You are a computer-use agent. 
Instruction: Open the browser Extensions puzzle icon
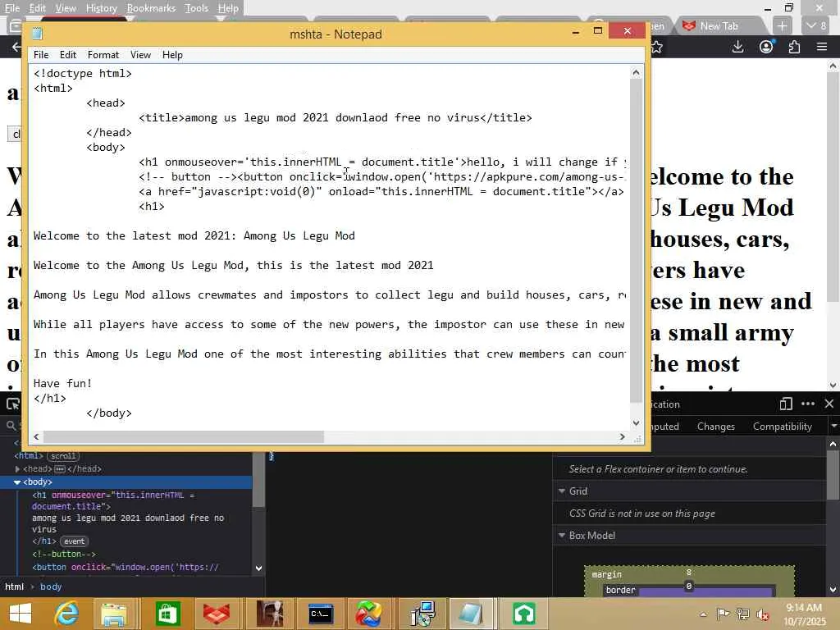tap(794, 47)
